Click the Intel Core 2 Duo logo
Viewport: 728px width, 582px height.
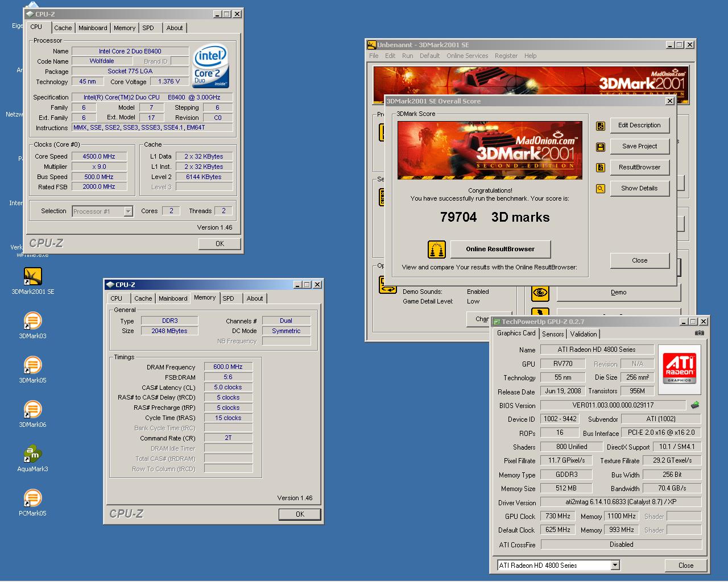[211, 66]
